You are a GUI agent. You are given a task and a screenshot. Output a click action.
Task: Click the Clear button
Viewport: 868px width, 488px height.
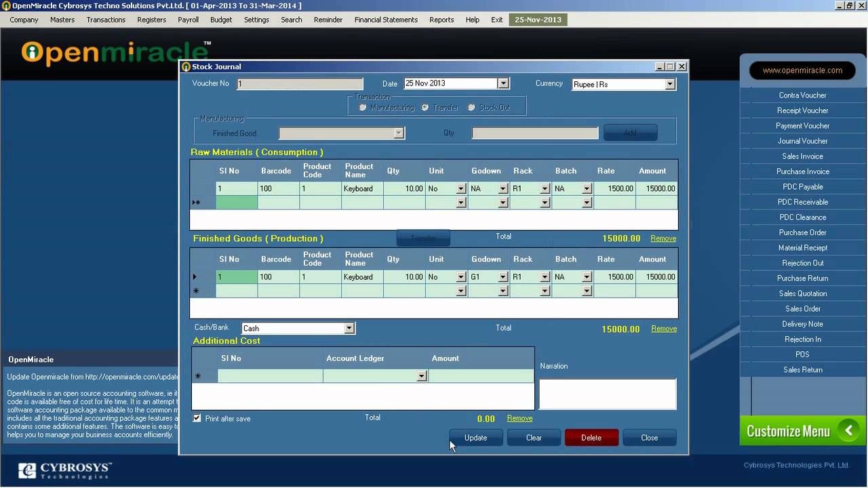pyautogui.click(x=534, y=438)
